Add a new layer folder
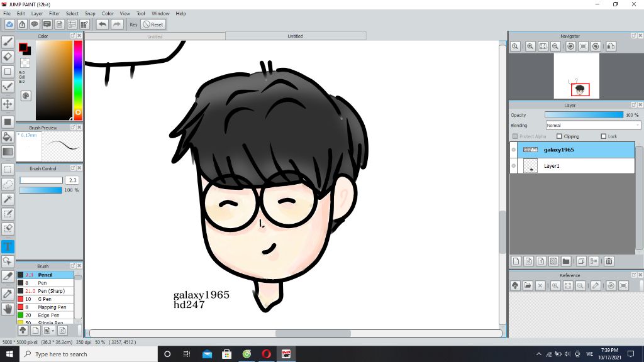The image size is (644, 362). tap(565, 261)
